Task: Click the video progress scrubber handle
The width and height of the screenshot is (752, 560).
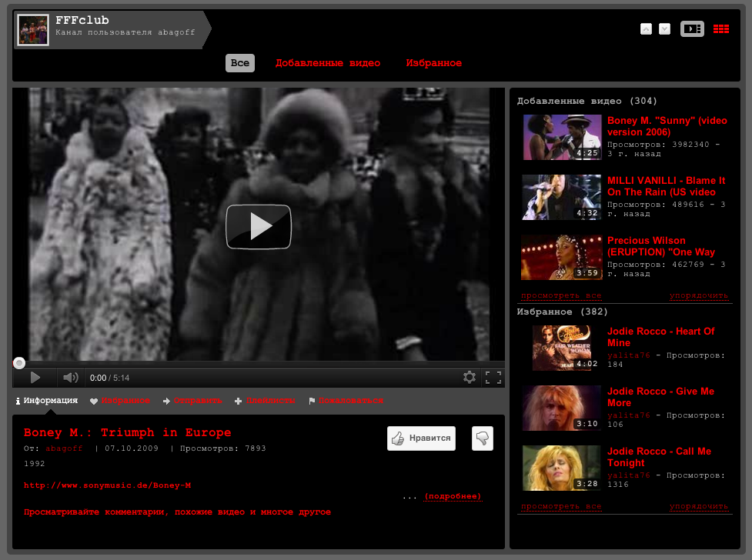Action: click(19, 363)
